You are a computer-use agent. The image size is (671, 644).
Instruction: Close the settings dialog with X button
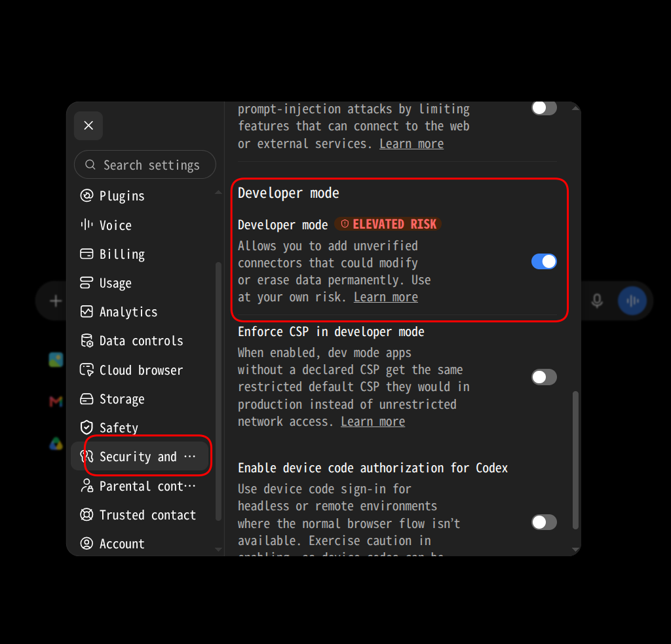point(88,125)
